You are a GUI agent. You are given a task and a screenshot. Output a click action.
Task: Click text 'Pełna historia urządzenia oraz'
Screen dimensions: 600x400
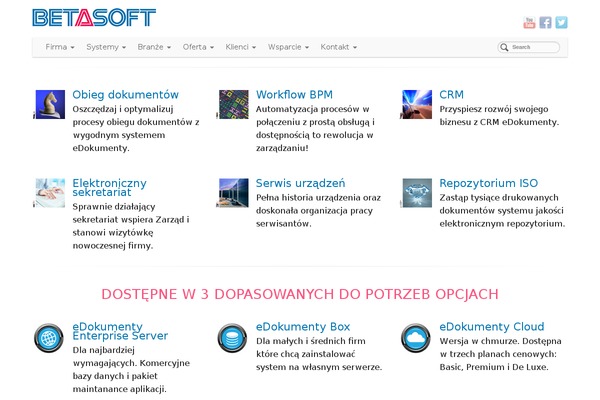tap(318, 198)
